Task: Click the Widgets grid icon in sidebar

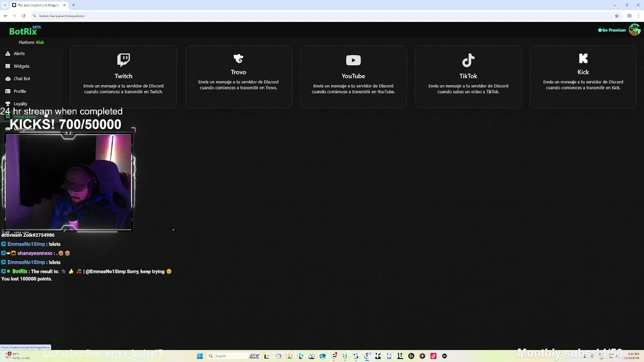Action: tap(8, 66)
